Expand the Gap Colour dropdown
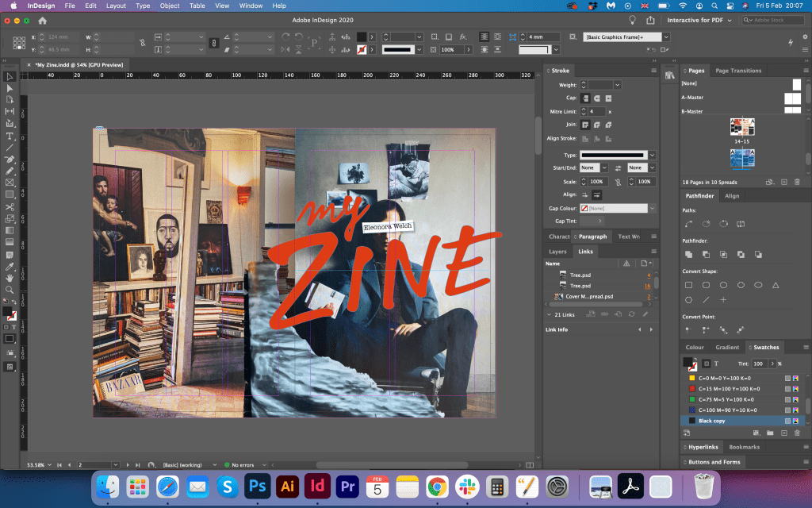Viewport: 812px width, 508px height. tap(652, 208)
